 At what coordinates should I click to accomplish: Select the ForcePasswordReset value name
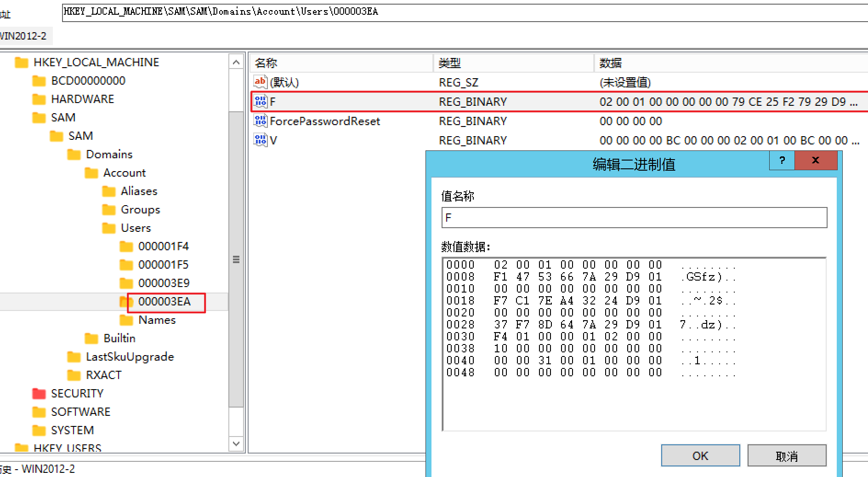click(325, 121)
